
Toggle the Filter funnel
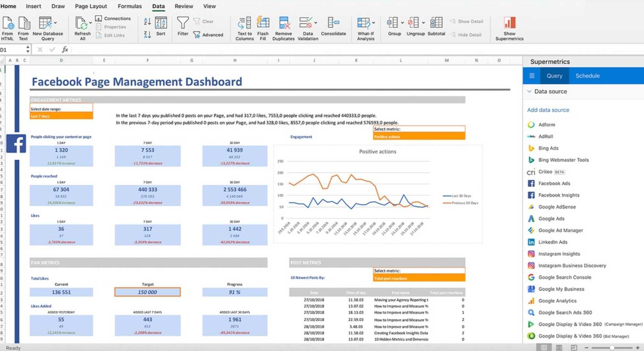point(183,27)
